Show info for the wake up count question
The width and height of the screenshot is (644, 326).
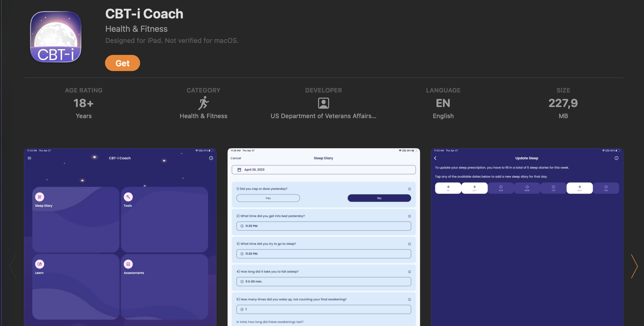pos(409,300)
